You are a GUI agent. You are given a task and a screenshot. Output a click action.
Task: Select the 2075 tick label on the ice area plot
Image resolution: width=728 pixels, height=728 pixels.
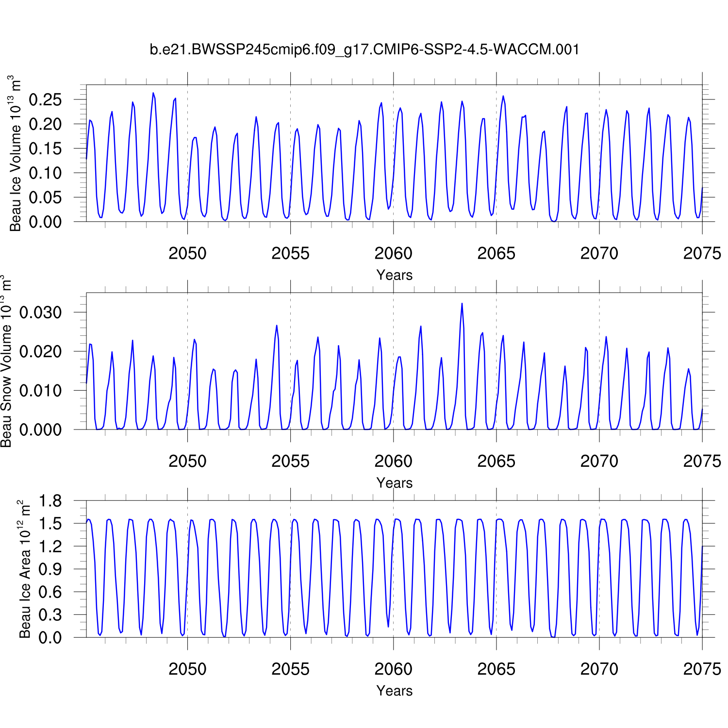tap(702, 669)
